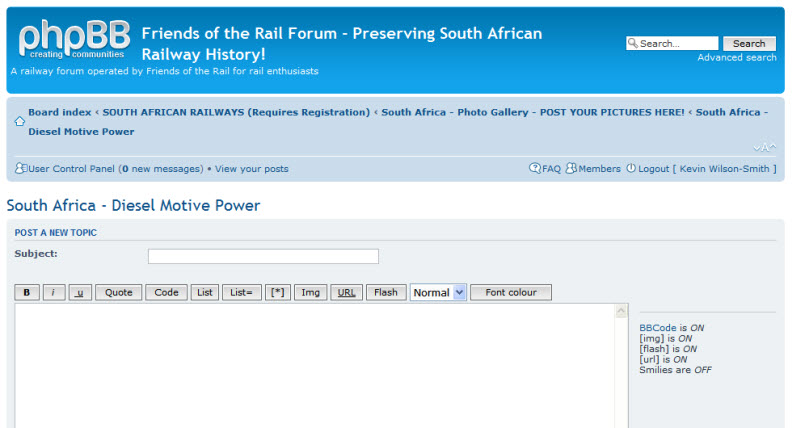Screen dimensions: 800x428
Task: Click the search magnifier icon
Action: (632, 44)
